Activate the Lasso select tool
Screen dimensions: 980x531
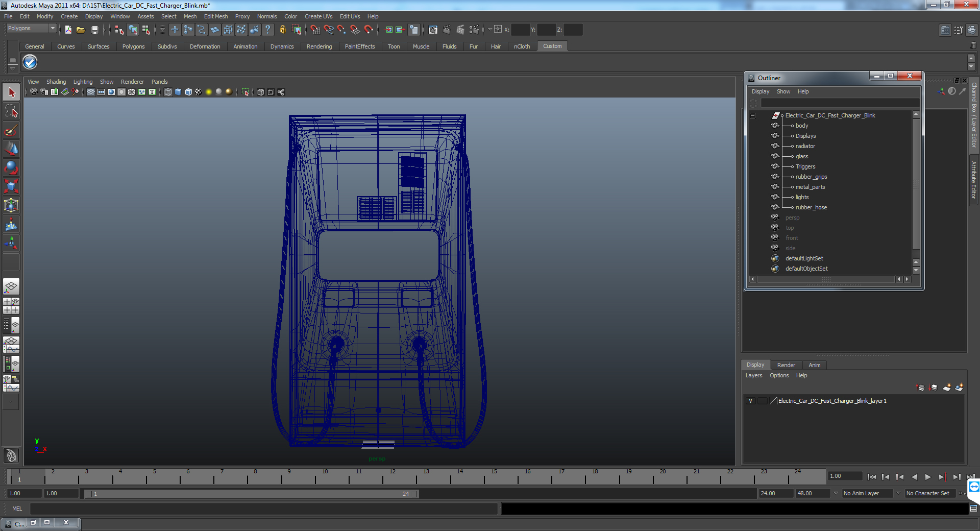(11, 111)
